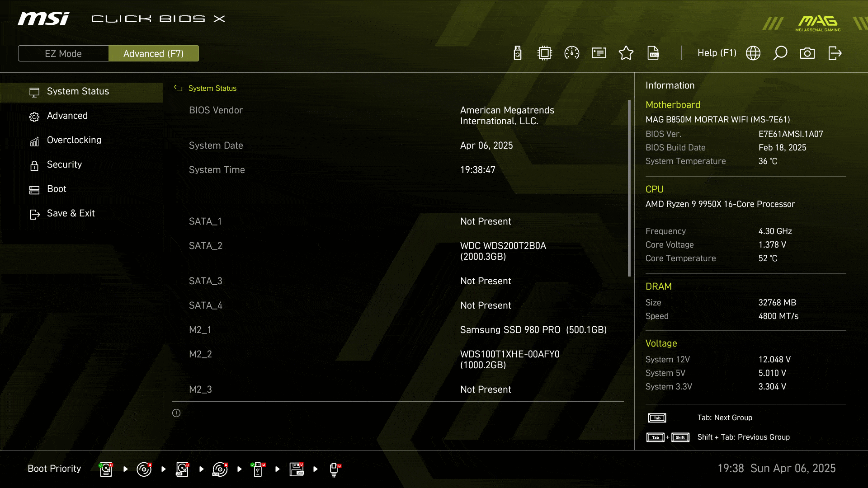The image size is (868, 488).
Task: Select the System Date value Apr 06, 2025
Action: tap(486, 145)
